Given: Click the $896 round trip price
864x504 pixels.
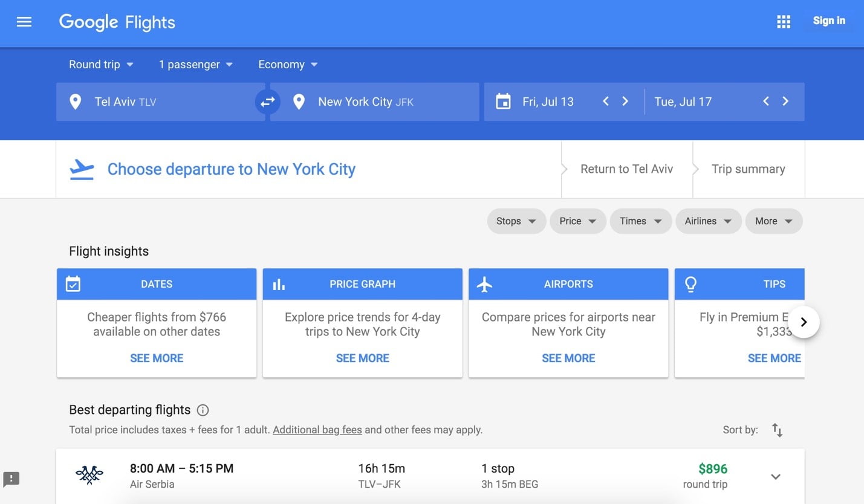Looking at the screenshot, I should click(713, 469).
